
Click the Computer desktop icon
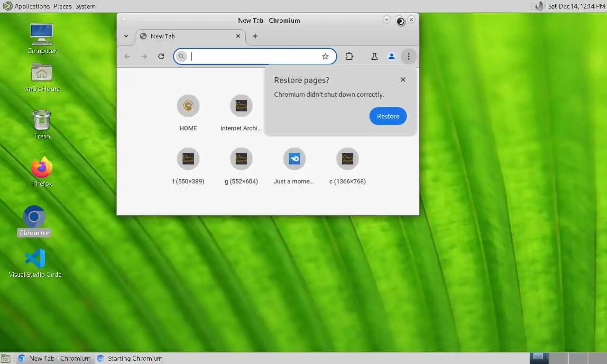[x=42, y=38]
